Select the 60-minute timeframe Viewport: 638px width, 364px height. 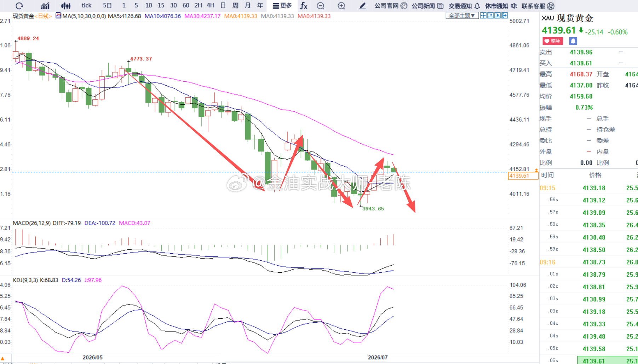pos(186,6)
